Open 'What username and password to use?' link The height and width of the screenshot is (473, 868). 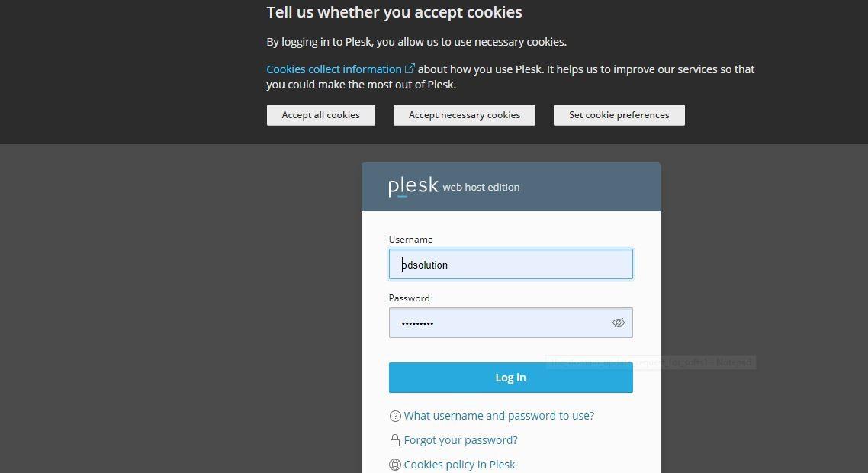[x=499, y=416]
